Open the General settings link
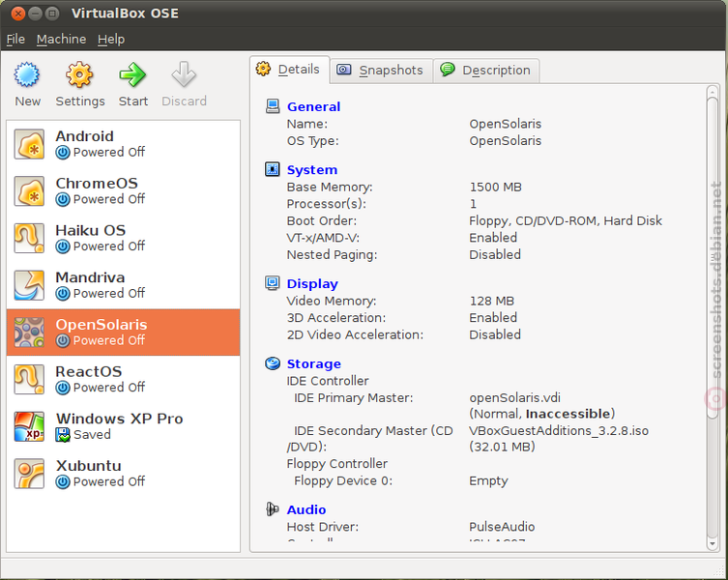Screen dimensions: 728x580 click(x=314, y=106)
